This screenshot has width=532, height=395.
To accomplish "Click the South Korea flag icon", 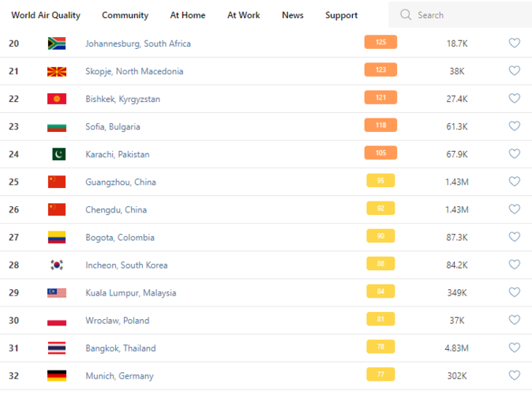I will tap(57, 265).
